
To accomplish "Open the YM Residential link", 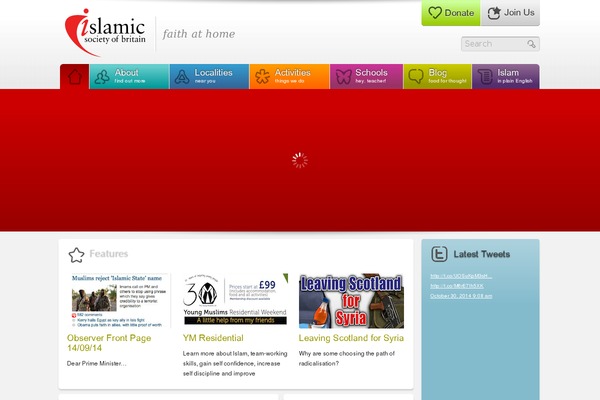I will pyautogui.click(x=213, y=338).
